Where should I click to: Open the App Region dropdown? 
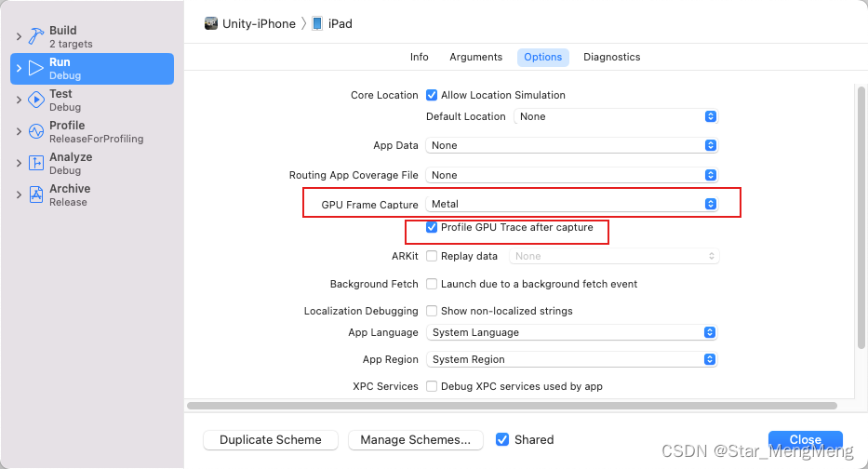click(x=571, y=359)
